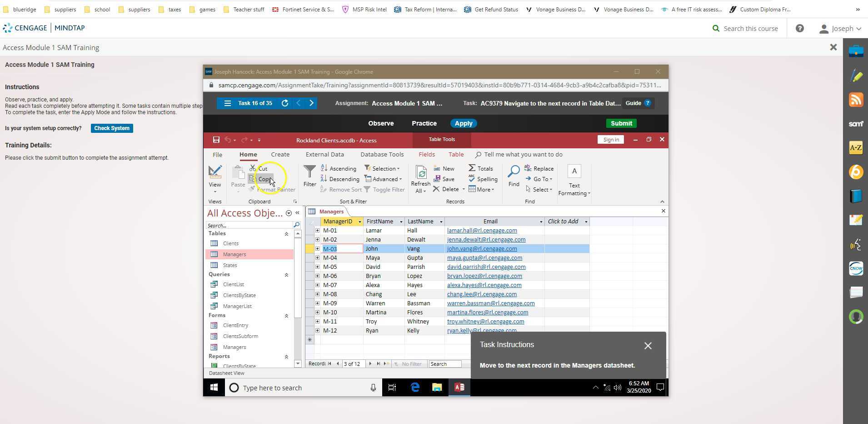
Task: Collapse the Queries group in navigation pane
Action: (x=286, y=275)
